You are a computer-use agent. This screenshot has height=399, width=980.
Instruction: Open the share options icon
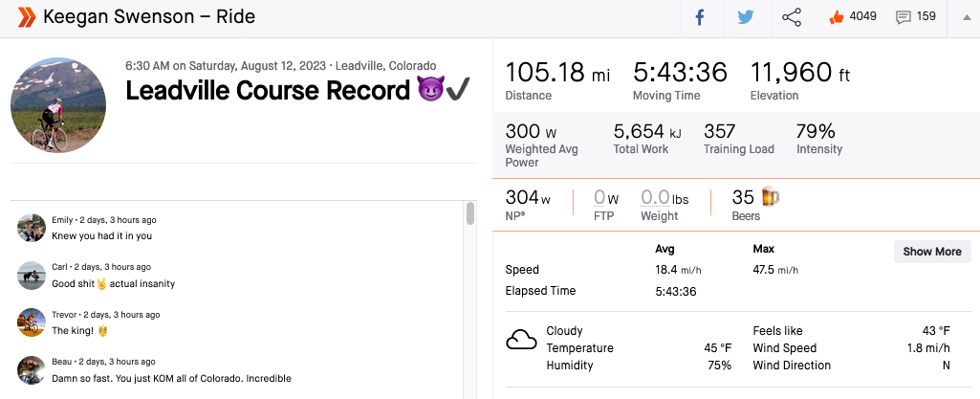click(792, 18)
